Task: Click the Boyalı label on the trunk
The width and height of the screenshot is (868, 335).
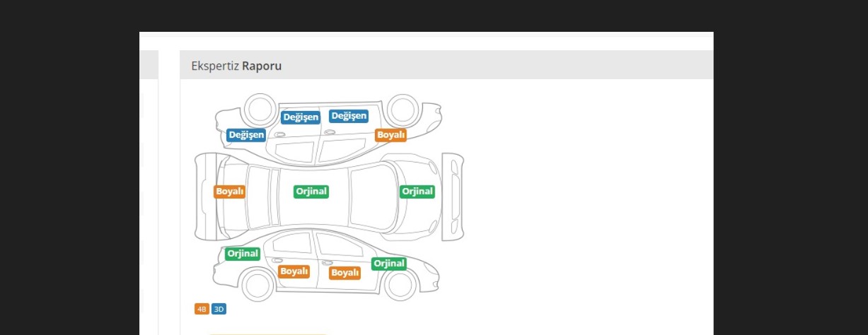Action: click(x=230, y=192)
